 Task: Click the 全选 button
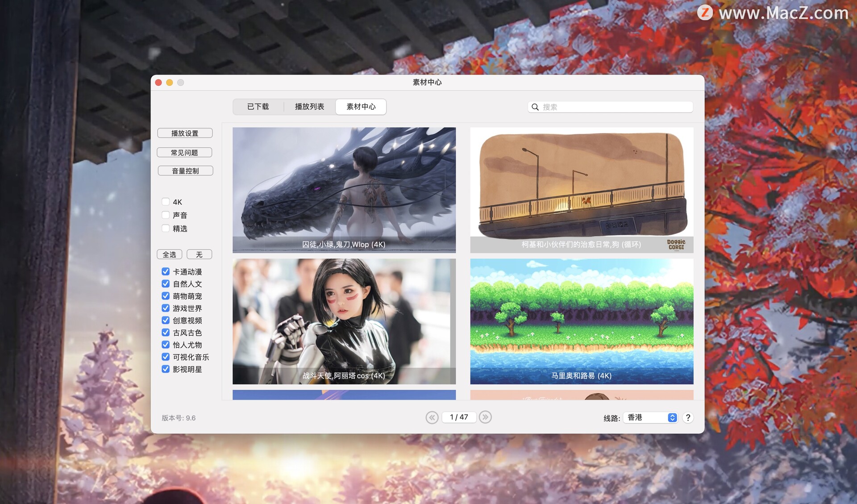click(x=169, y=254)
